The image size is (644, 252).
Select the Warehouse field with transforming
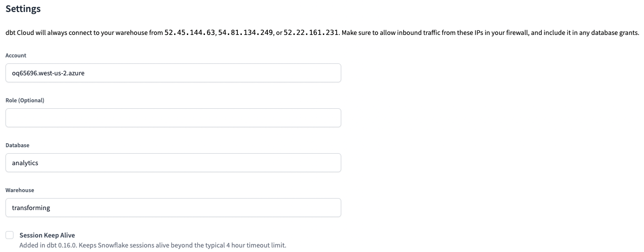[x=173, y=208]
